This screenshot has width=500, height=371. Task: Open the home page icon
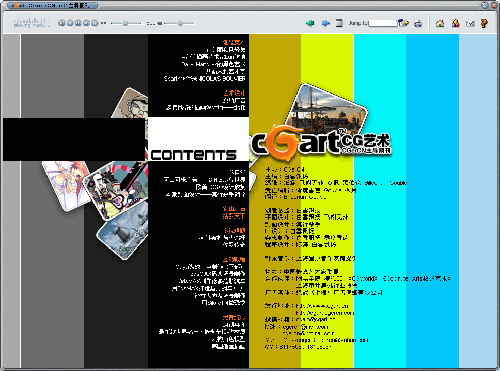point(440,23)
